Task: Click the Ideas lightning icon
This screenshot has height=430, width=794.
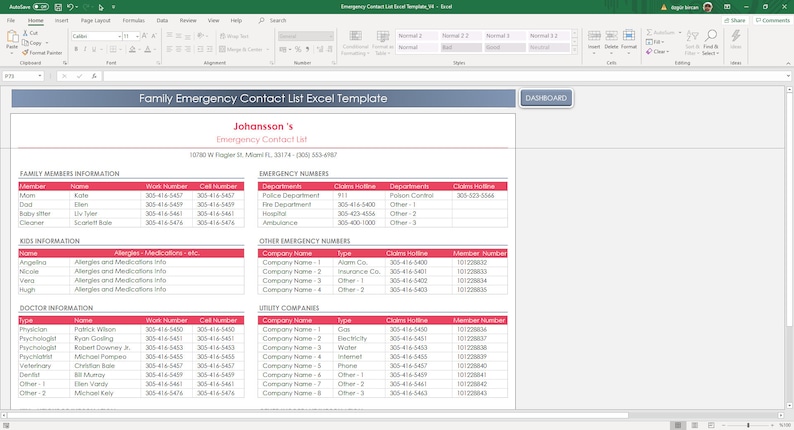Action: tap(736, 36)
